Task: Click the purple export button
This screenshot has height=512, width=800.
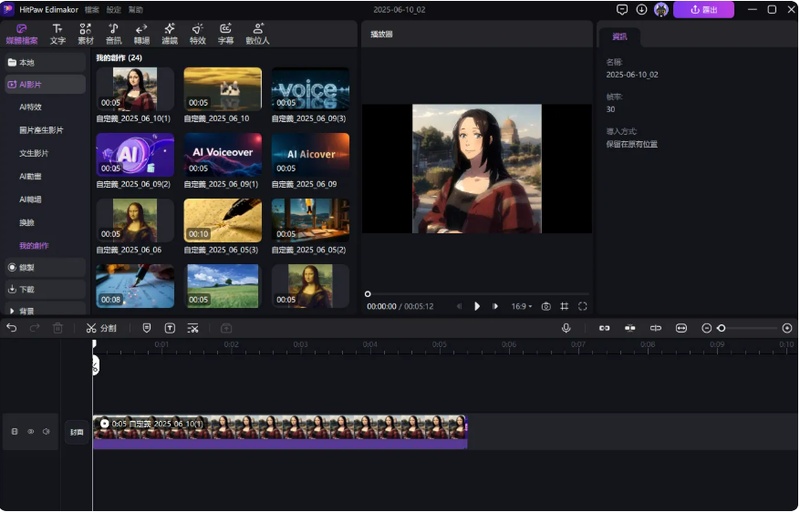Action: [704, 10]
